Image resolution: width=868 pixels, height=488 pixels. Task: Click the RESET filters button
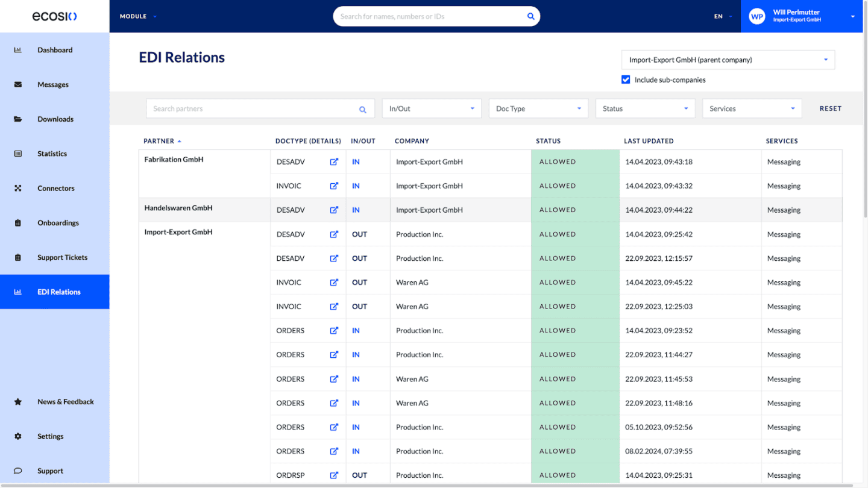tap(830, 108)
